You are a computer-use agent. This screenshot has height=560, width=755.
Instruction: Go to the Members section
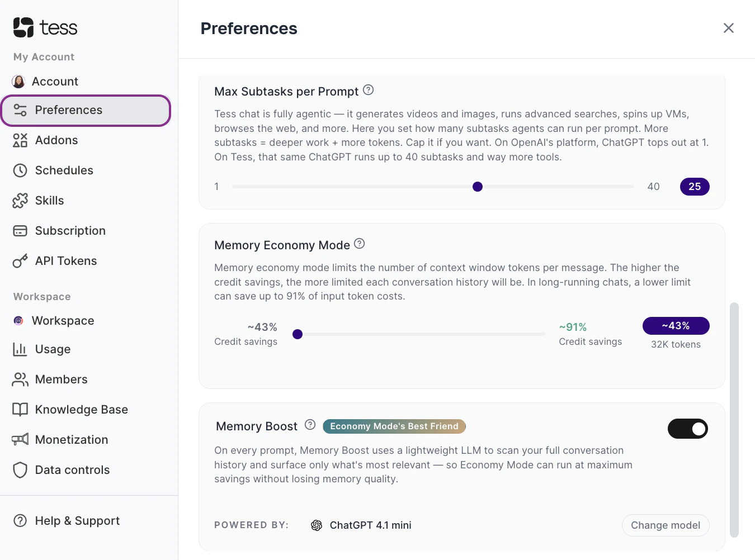coord(61,379)
